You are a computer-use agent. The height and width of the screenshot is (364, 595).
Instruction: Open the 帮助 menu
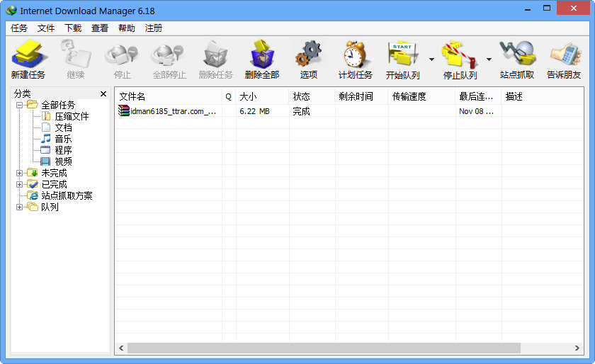[127, 28]
